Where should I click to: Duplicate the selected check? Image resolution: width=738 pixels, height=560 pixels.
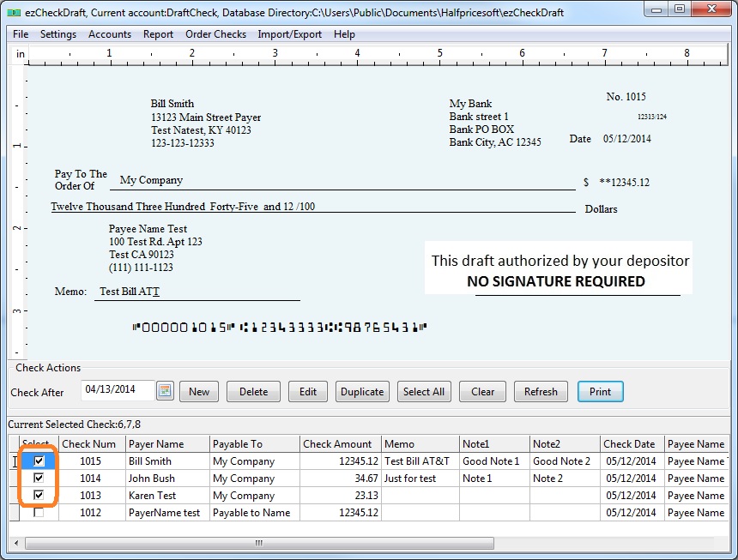point(362,391)
